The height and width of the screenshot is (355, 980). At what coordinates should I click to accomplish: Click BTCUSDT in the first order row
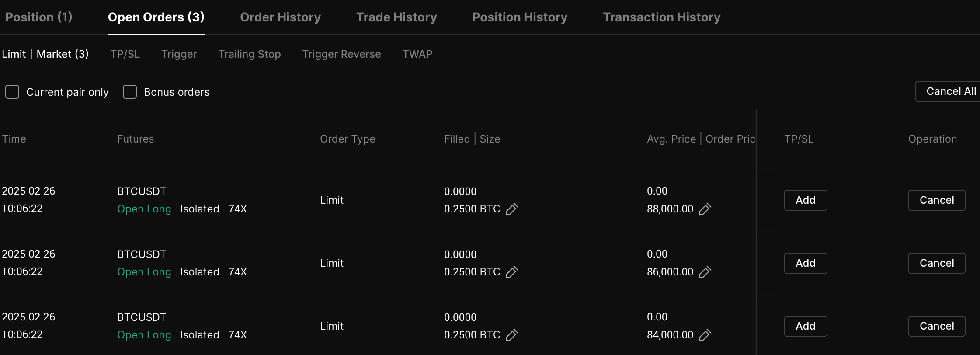pyautogui.click(x=142, y=191)
